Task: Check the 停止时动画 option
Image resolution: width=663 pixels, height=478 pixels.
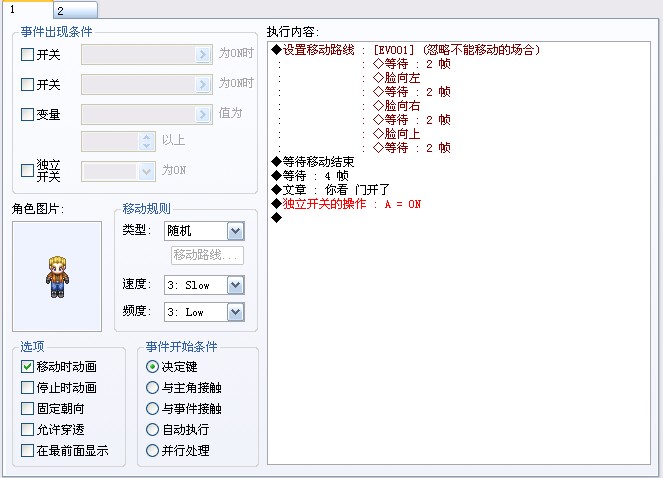Action: coord(27,387)
